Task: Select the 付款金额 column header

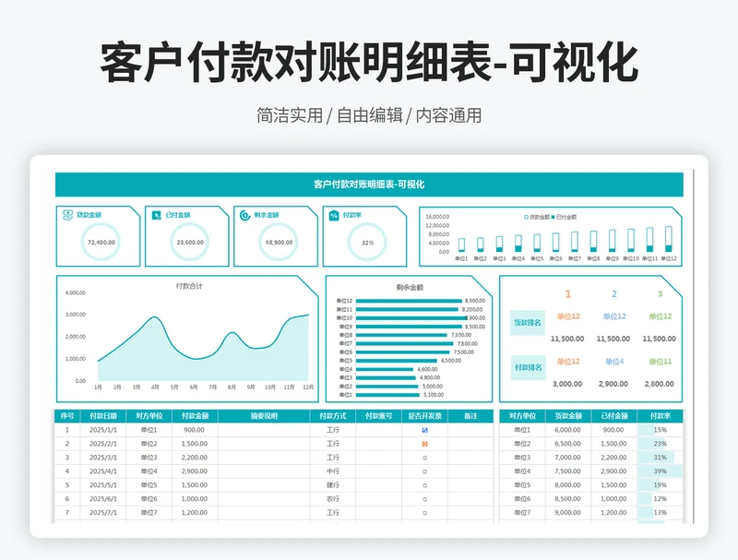Action: (195, 416)
